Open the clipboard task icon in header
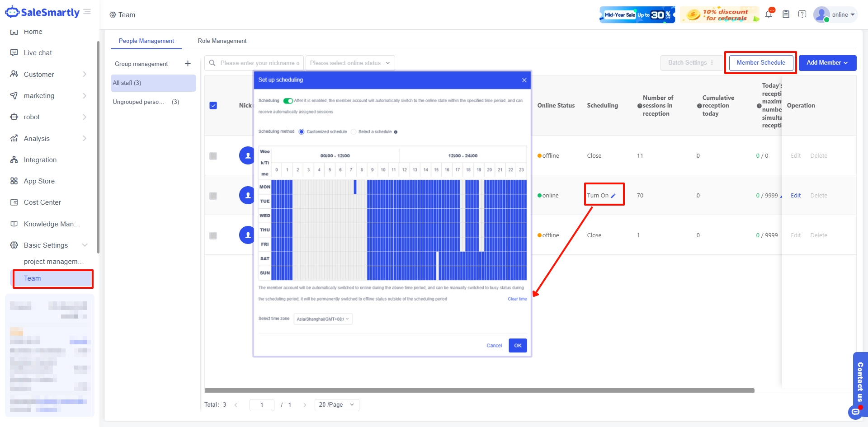Viewport: 868px width, 427px height. (x=786, y=14)
